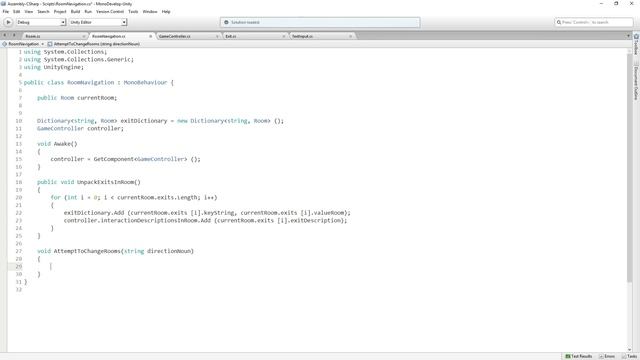Viewport: 640px width, 360px height.
Task: Click line number 18 in the gutter
Action: tap(19, 182)
